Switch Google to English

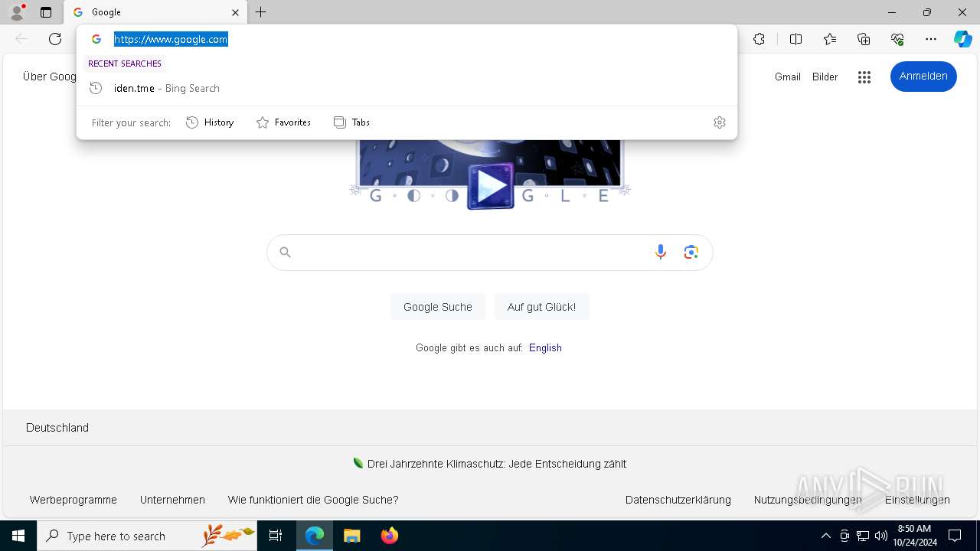(545, 347)
